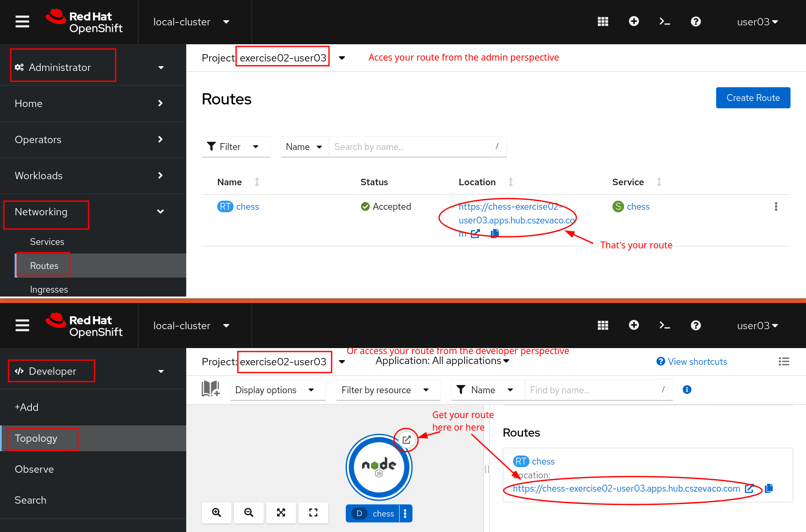Open kebab menu on chess topology label

click(405, 514)
